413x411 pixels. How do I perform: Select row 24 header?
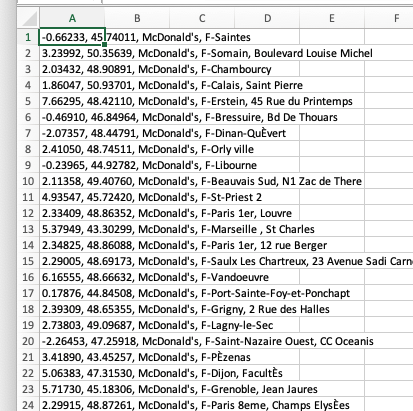(28, 405)
